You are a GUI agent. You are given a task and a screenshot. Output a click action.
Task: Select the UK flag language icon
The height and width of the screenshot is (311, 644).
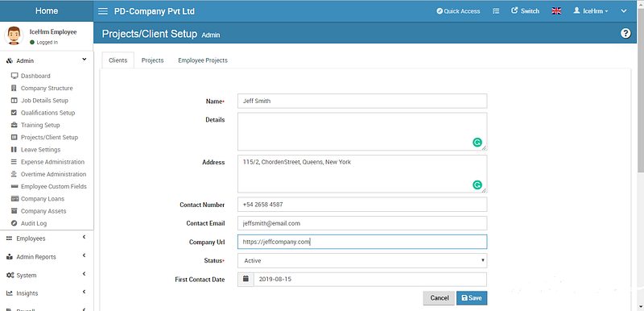(x=556, y=11)
